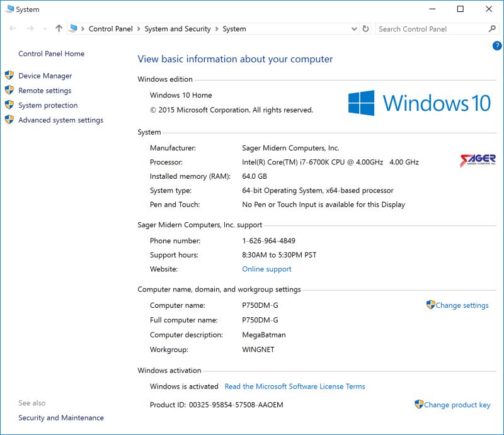
Task: Click the processor value Intel Core i7-6700K
Action: [330, 162]
